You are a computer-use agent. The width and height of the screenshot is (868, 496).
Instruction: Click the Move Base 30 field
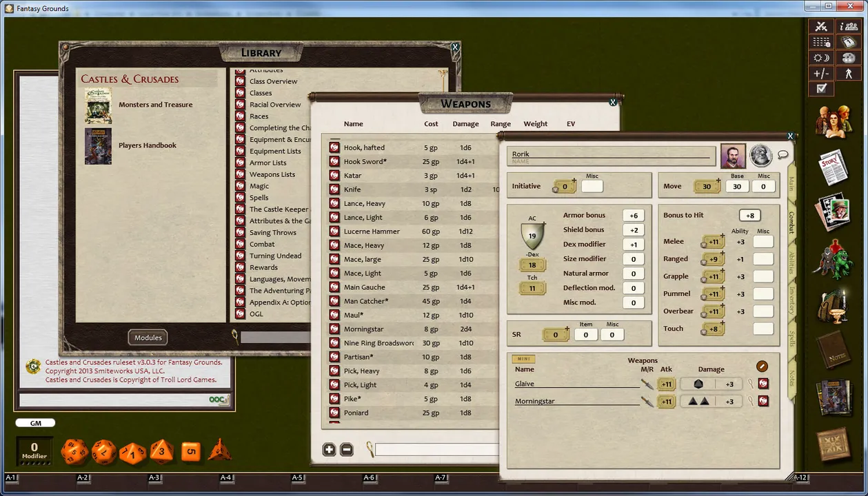click(737, 187)
